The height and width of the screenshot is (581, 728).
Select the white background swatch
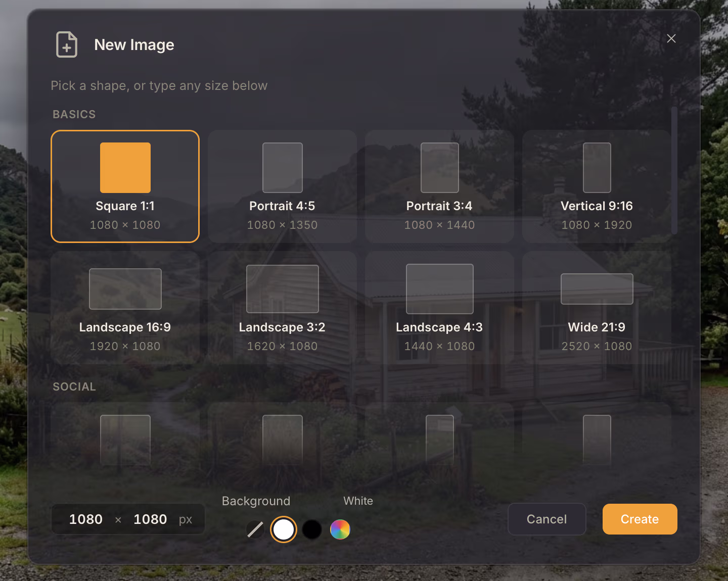[284, 529]
